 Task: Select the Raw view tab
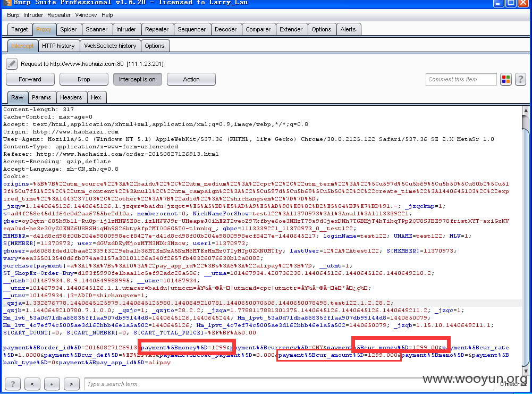pyautogui.click(x=18, y=97)
